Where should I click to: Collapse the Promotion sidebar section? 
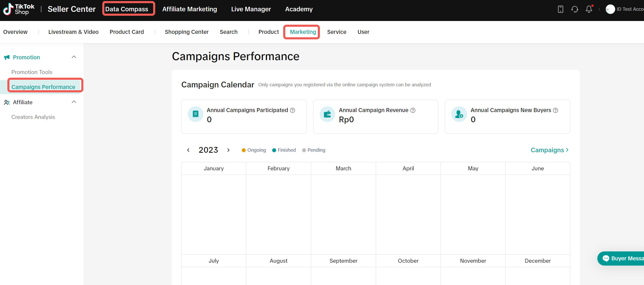pyautogui.click(x=74, y=57)
